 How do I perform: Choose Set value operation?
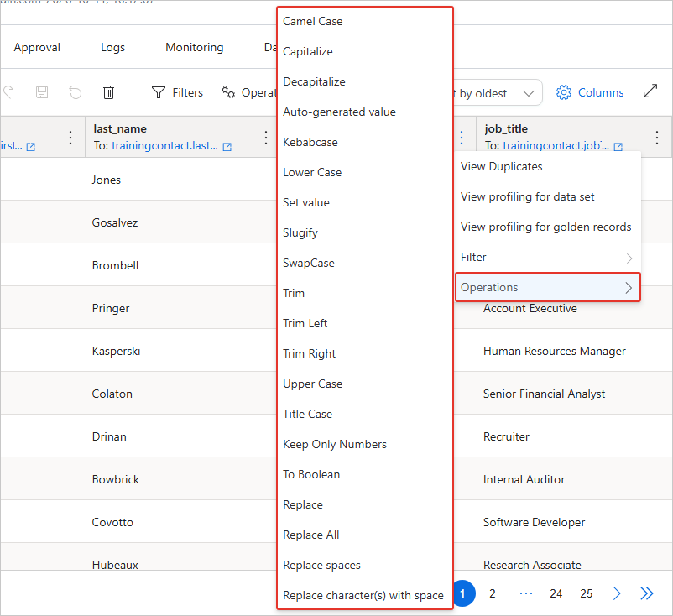click(x=365, y=202)
